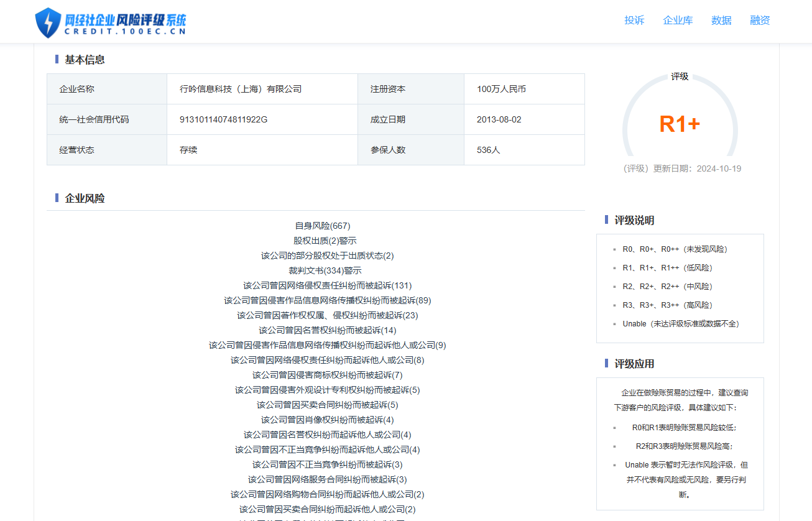Image resolution: width=812 pixels, height=521 pixels.
Task: Select the credit code 91310114074811922G
Action: (223, 119)
